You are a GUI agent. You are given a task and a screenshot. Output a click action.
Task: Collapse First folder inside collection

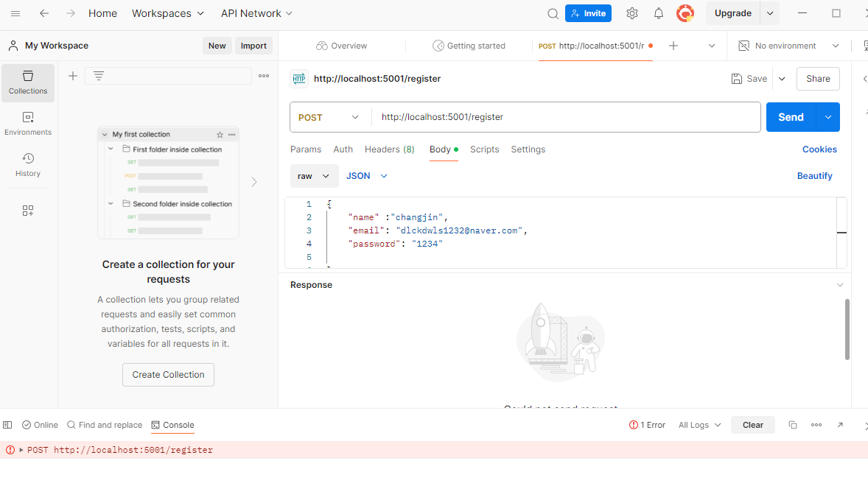click(x=111, y=149)
